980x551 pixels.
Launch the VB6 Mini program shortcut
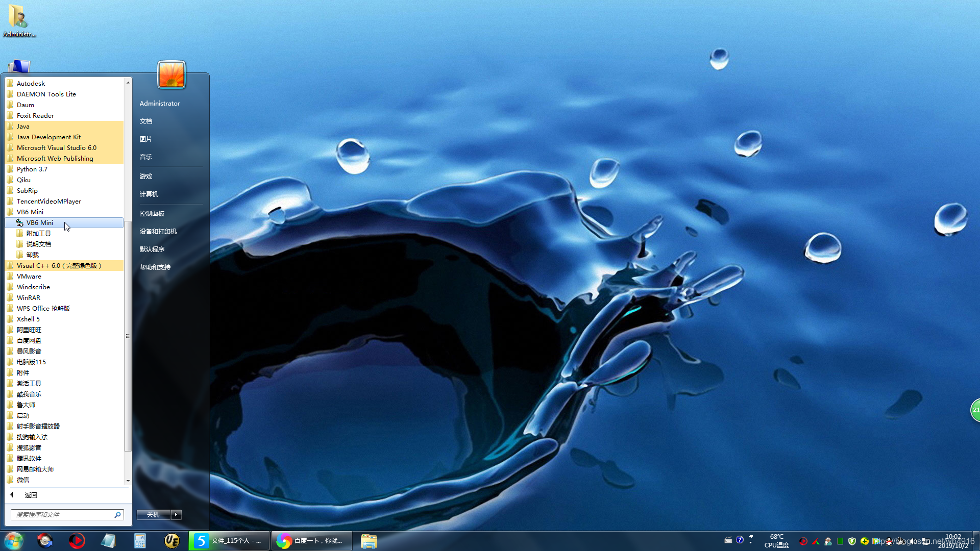pyautogui.click(x=40, y=222)
